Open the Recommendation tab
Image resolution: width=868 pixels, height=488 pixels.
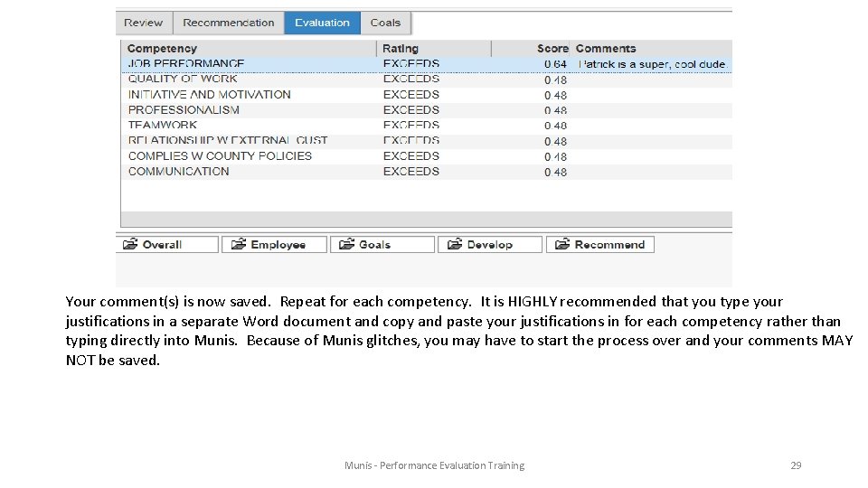pos(229,23)
